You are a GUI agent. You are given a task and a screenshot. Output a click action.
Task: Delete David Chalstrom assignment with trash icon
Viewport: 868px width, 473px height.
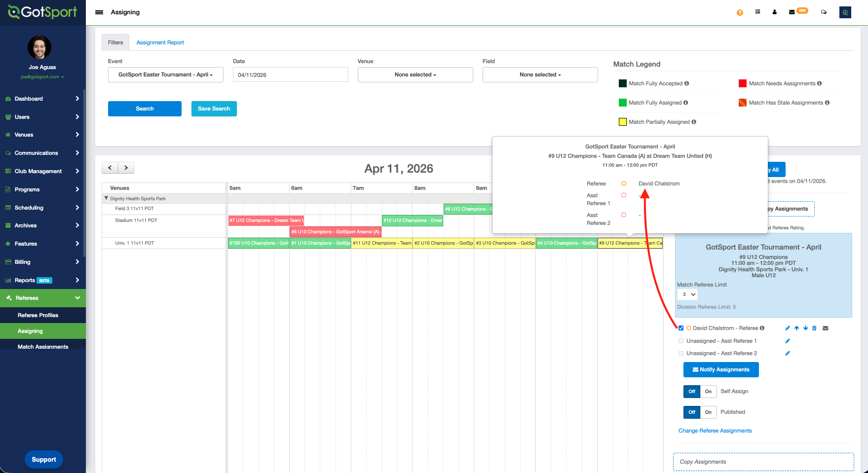click(x=814, y=328)
